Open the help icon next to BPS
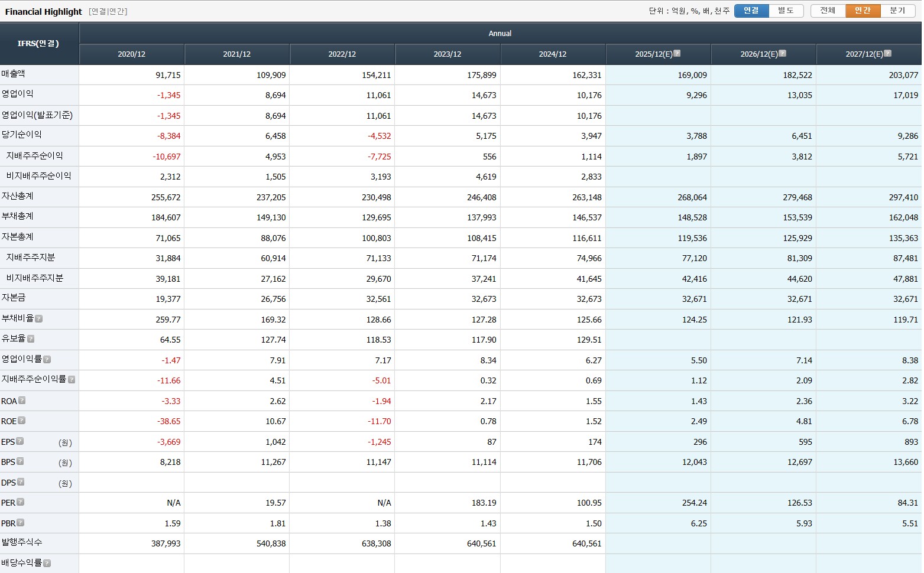Viewport: 924px width, 573px height. (20, 461)
